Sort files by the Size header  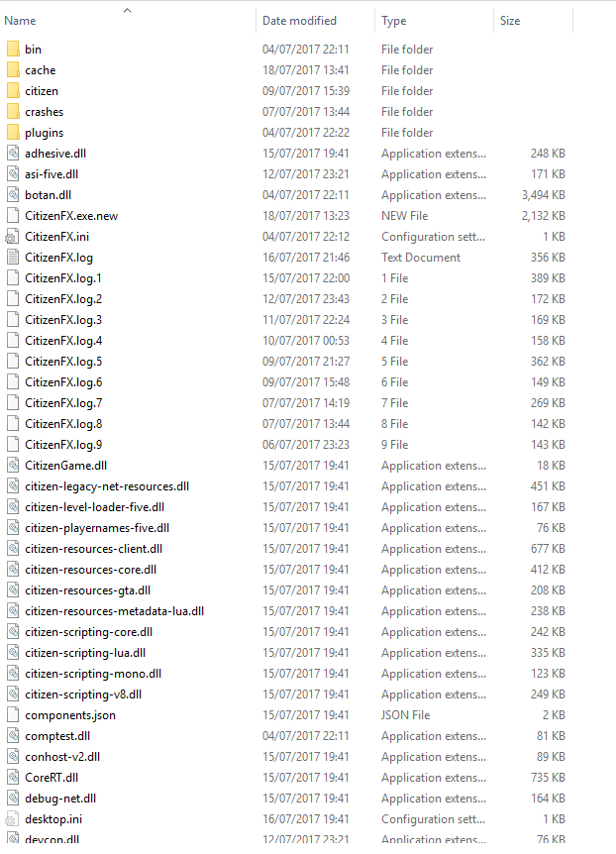510,21
